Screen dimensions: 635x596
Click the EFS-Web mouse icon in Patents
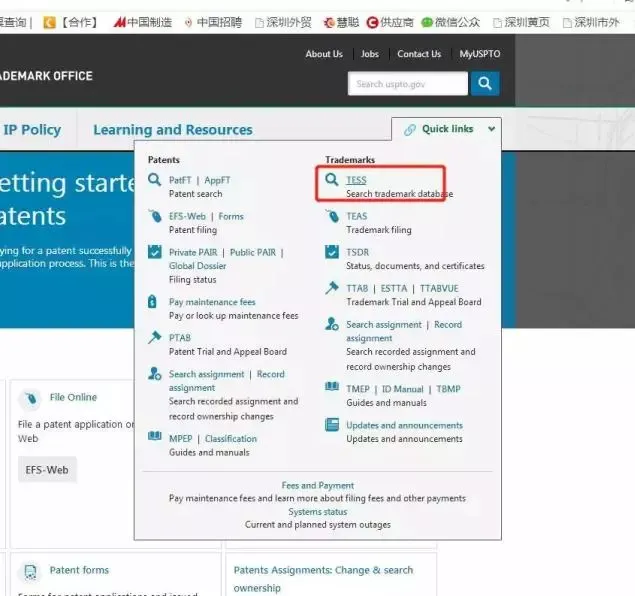pyautogui.click(x=155, y=216)
